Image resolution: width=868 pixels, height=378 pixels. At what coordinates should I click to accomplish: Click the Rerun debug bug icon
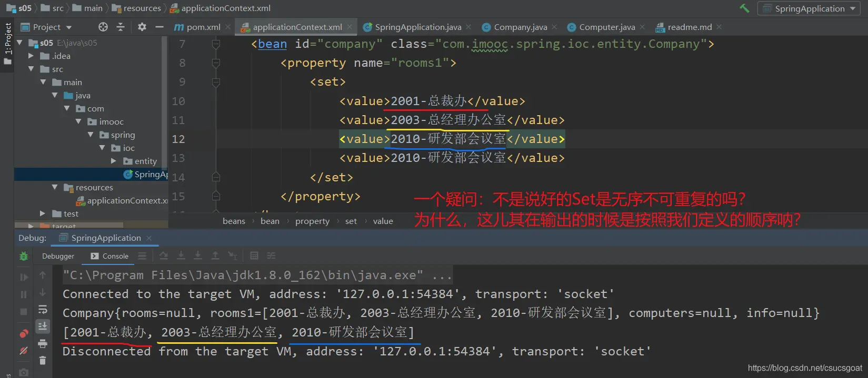(24, 256)
